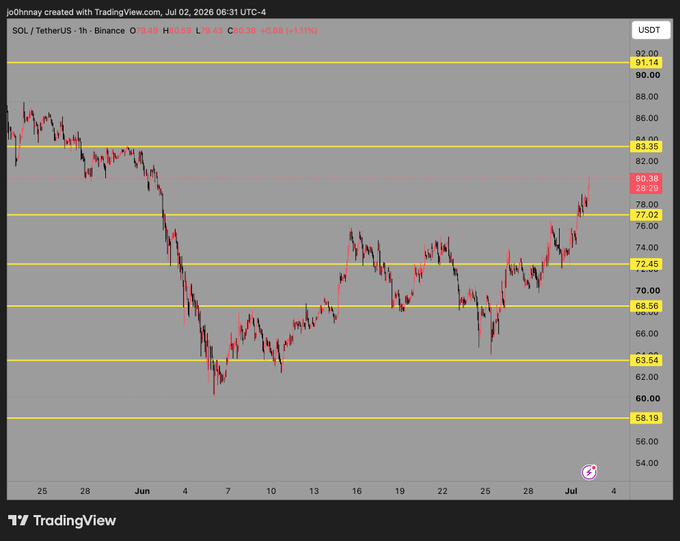Select the 77.02 price level label
Viewport: 680px width, 541px height.
(x=646, y=215)
